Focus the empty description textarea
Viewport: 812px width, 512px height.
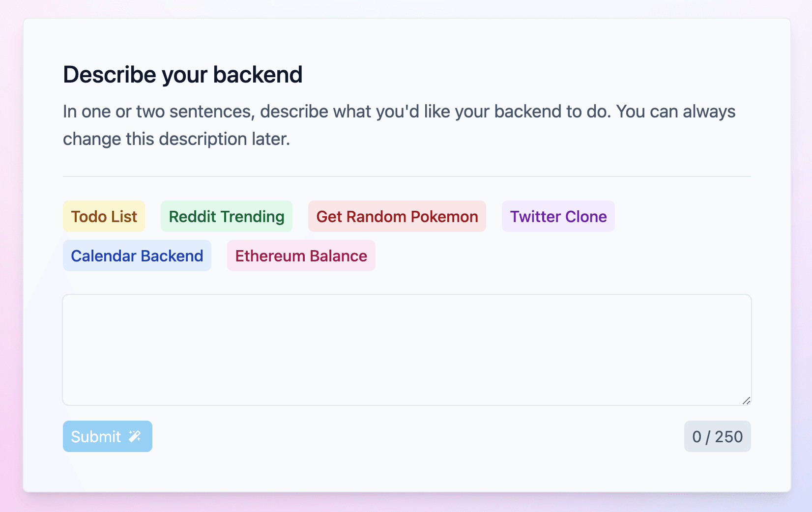(406, 349)
